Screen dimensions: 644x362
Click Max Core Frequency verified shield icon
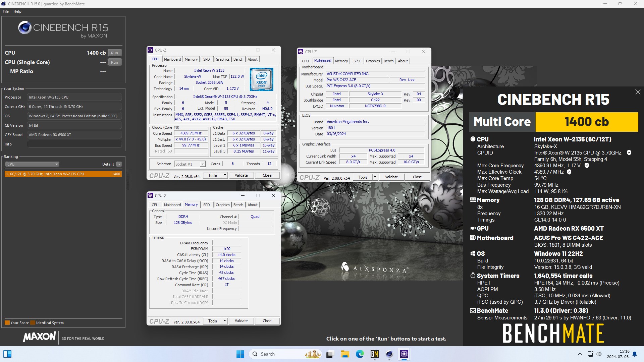587,166
